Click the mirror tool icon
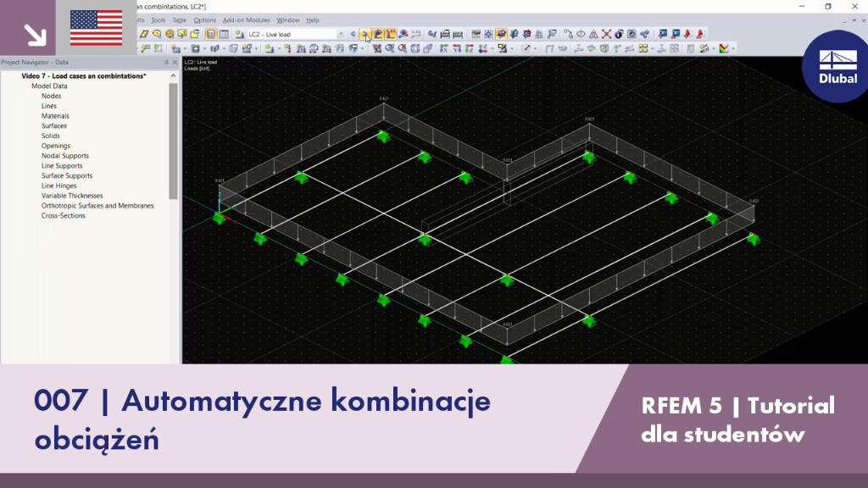 pyautogui.click(x=593, y=34)
